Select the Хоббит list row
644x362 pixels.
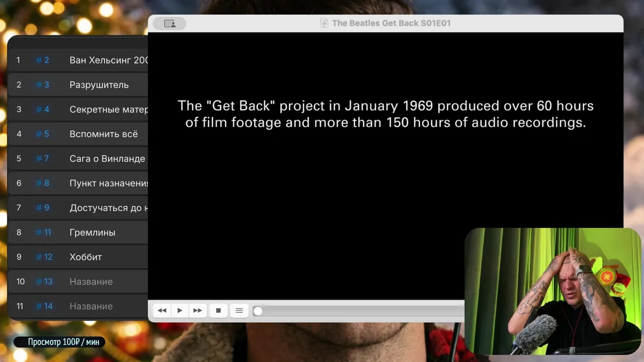coord(78,257)
